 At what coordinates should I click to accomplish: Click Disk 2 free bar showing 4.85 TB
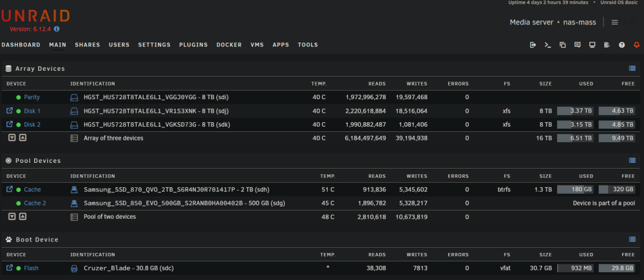[x=617, y=124]
